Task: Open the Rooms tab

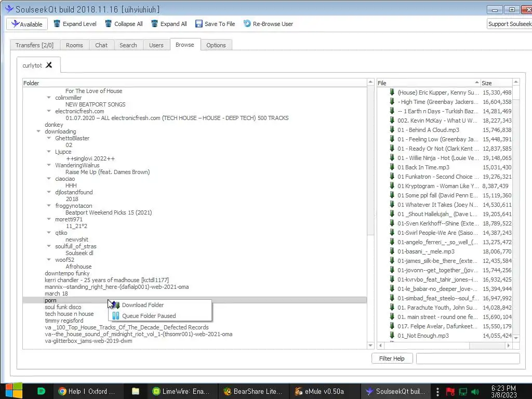Action: (x=74, y=45)
